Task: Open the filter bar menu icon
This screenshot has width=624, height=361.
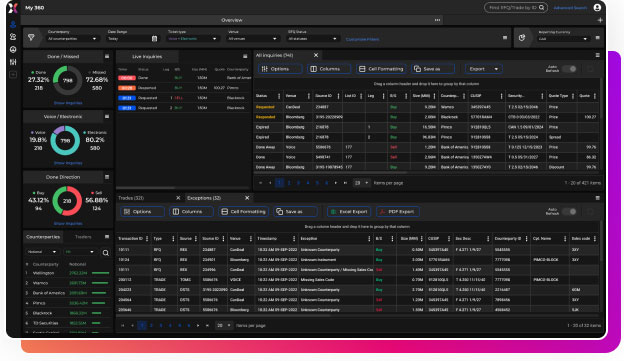Action: (x=505, y=38)
